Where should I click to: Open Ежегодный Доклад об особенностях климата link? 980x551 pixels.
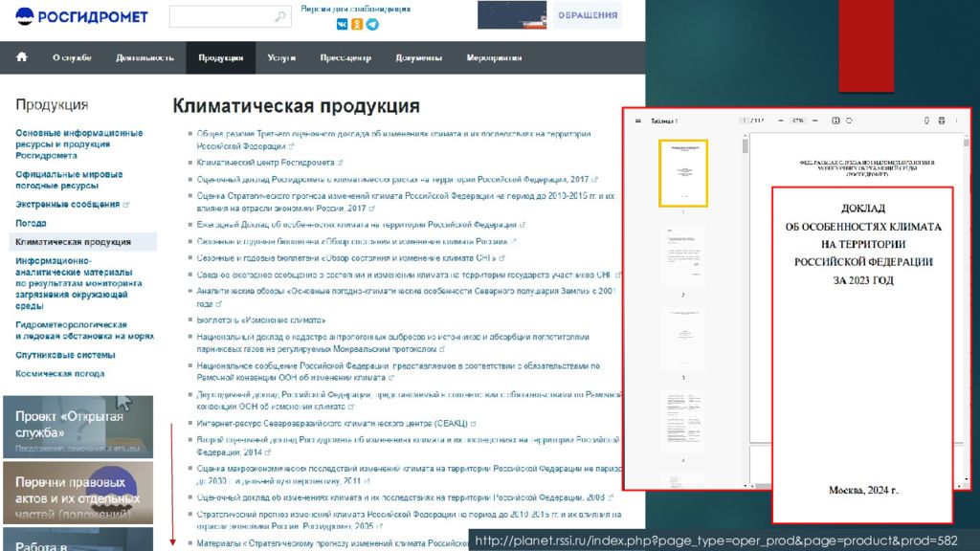click(356, 224)
